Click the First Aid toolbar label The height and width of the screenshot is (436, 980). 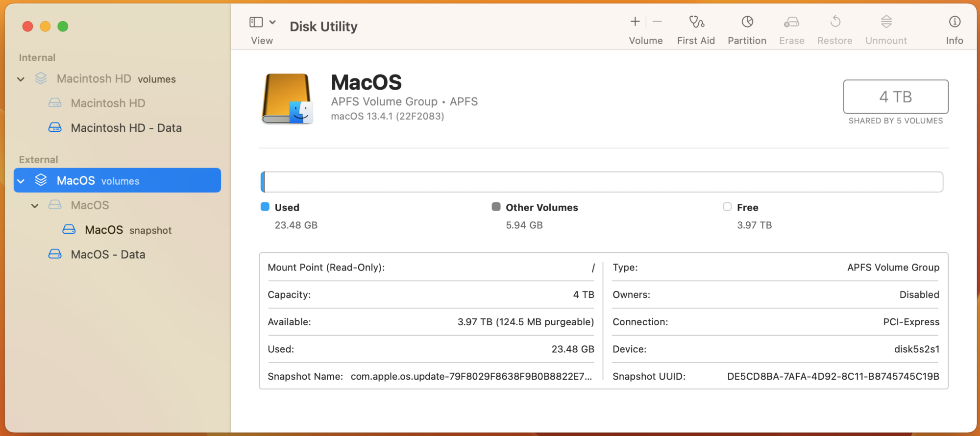(696, 41)
